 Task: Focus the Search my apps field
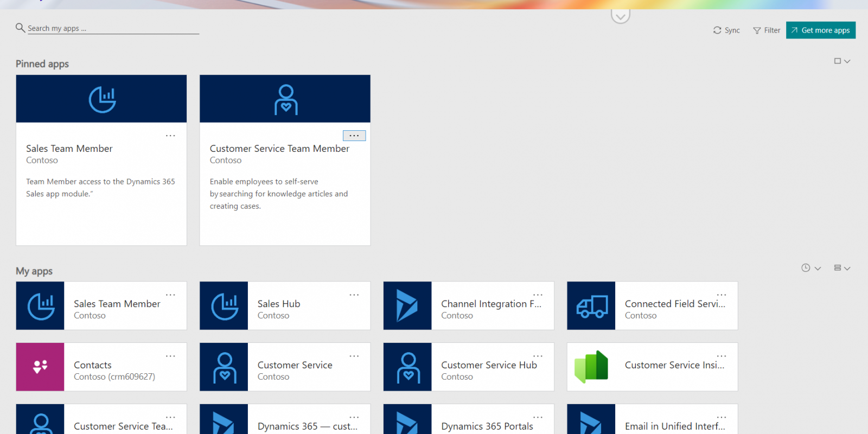113,28
